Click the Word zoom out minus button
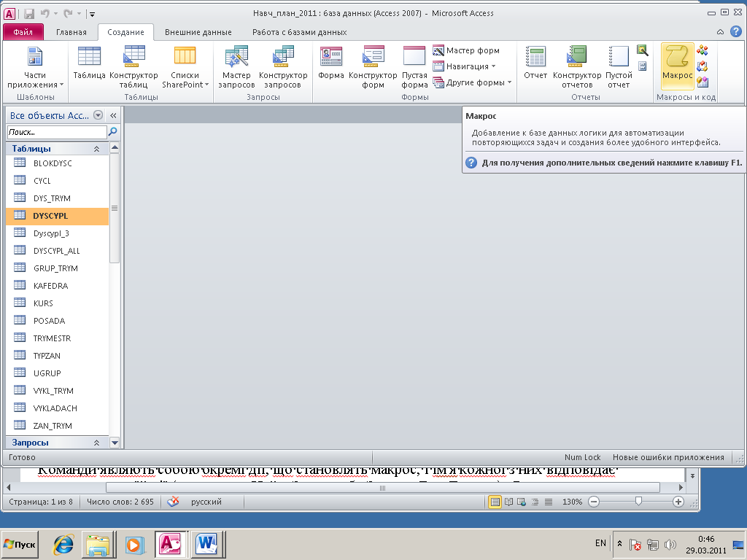The image size is (747, 560). pyautogui.click(x=594, y=502)
